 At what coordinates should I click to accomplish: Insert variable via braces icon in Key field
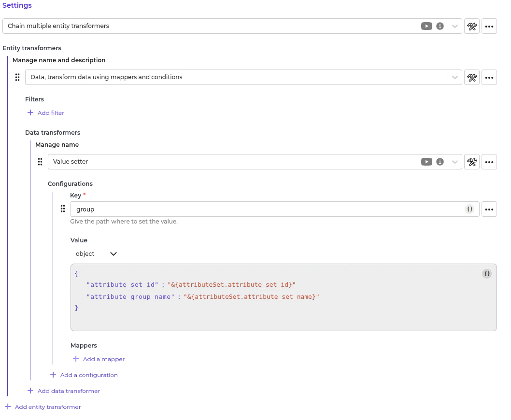pos(469,209)
